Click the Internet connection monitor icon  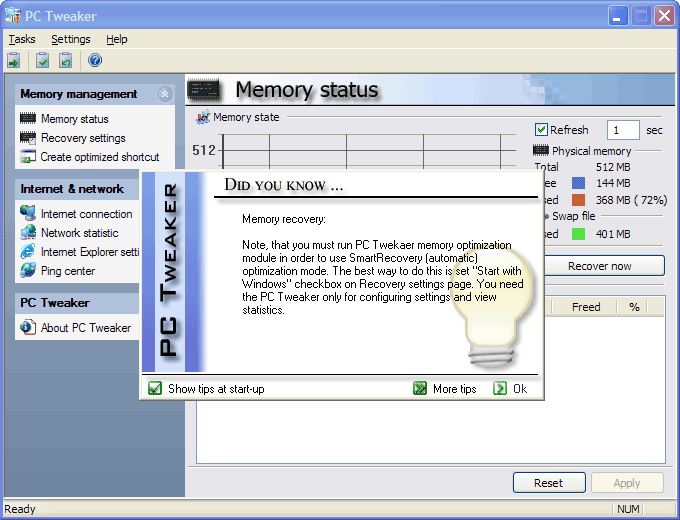click(x=28, y=213)
